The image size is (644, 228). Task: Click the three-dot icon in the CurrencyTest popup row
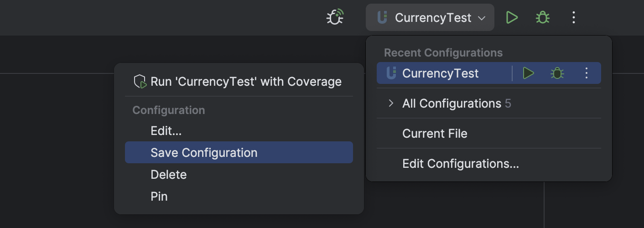(587, 73)
